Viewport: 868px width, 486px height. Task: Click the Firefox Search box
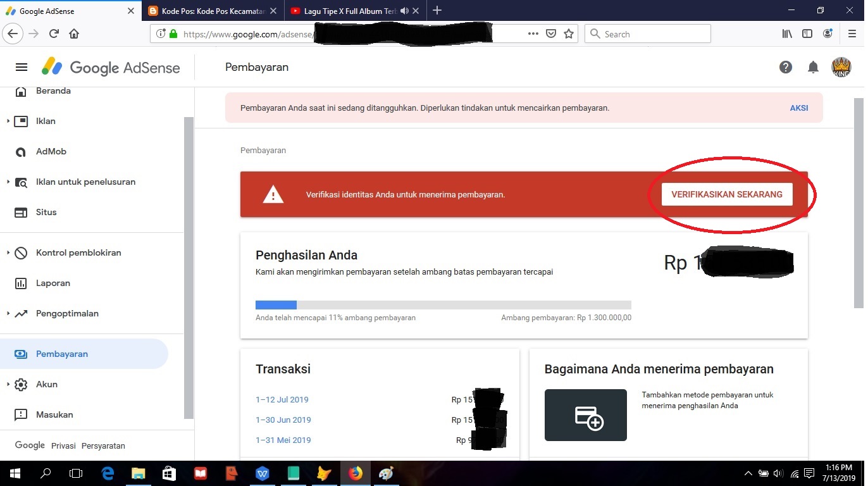[648, 34]
